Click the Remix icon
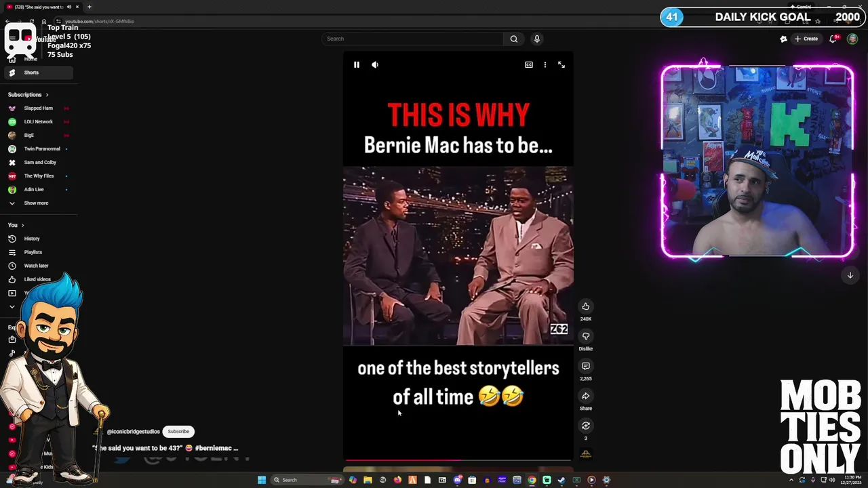 click(586, 426)
